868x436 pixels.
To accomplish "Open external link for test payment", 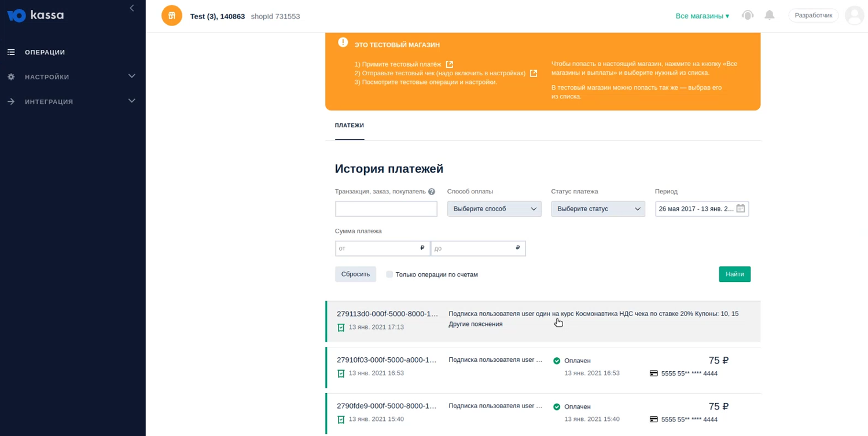I will point(450,64).
